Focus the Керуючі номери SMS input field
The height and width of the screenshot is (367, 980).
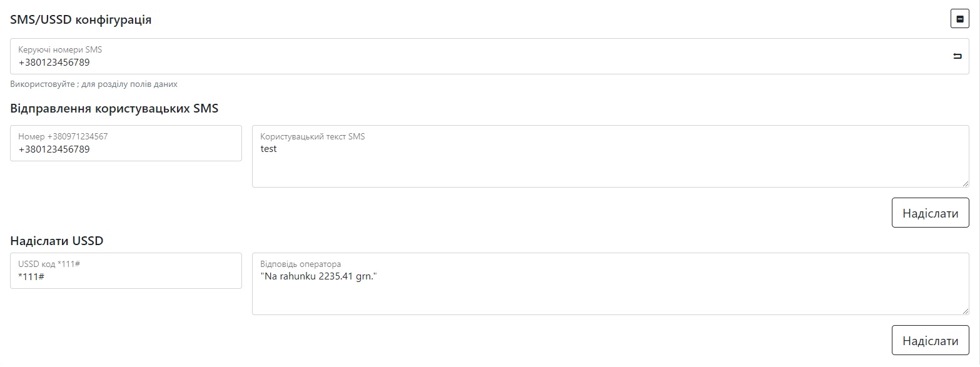(475, 63)
